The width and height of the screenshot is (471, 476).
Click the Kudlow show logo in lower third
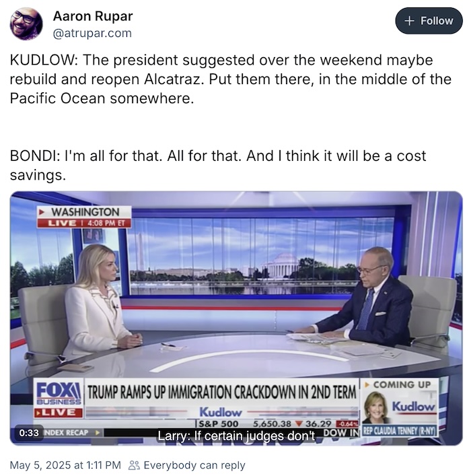221,412
